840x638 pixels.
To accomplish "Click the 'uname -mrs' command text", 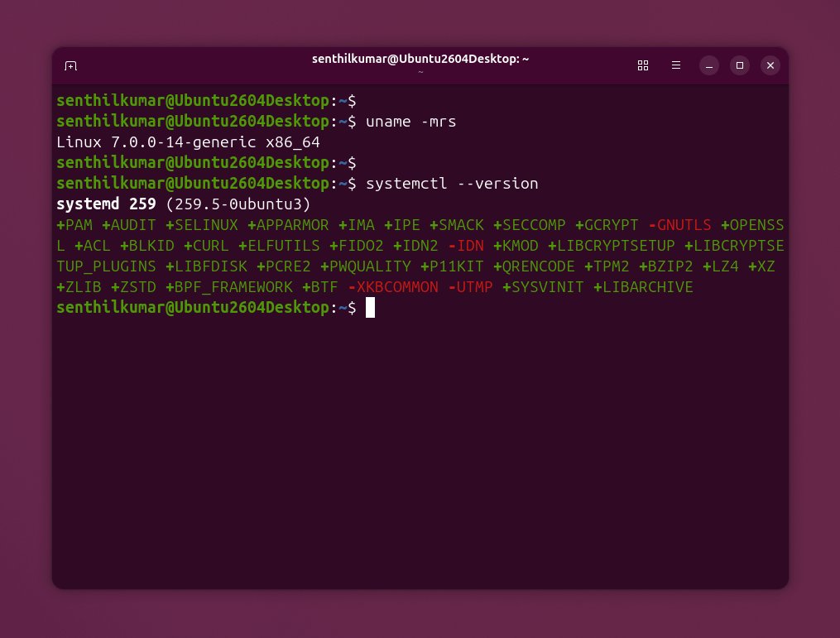I will point(410,122).
